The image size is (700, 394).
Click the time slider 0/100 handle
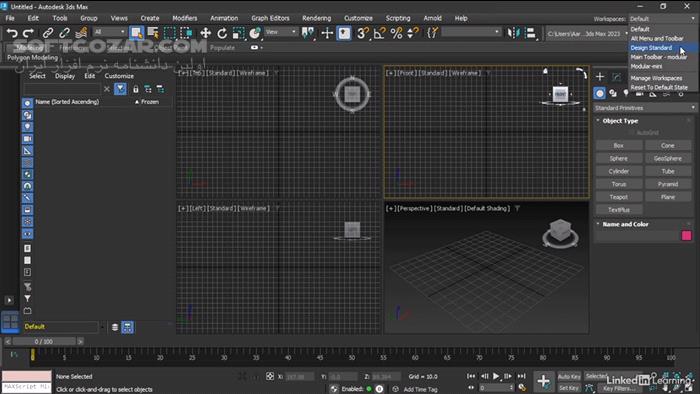pos(44,341)
